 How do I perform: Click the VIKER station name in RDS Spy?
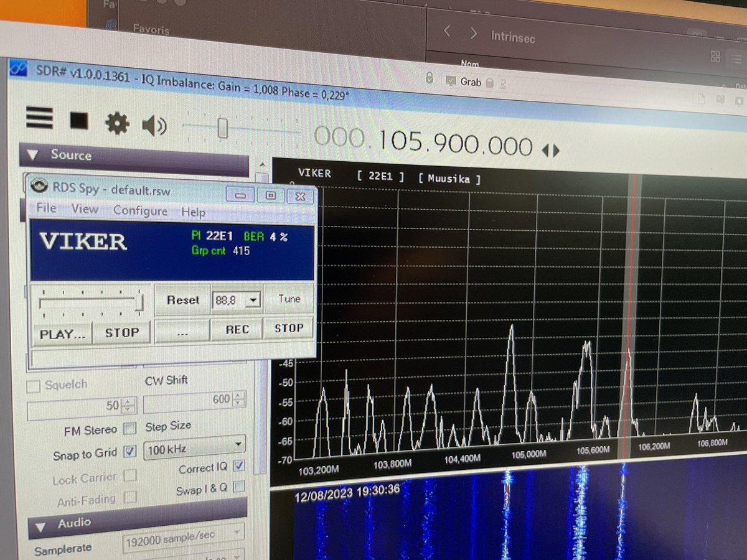tap(83, 241)
